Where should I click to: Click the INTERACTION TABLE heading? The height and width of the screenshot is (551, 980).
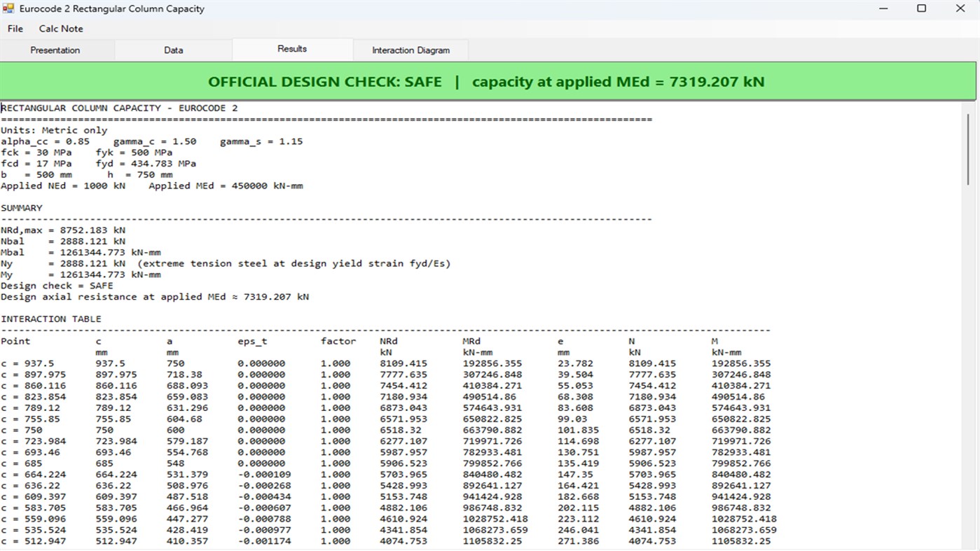(x=51, y=319)
